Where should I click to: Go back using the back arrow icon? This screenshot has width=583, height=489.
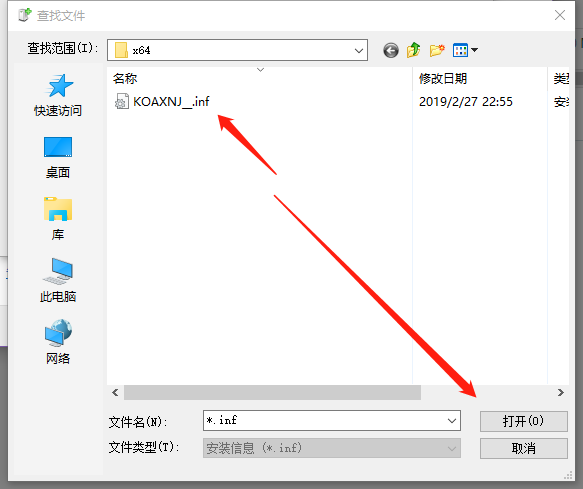391,50
